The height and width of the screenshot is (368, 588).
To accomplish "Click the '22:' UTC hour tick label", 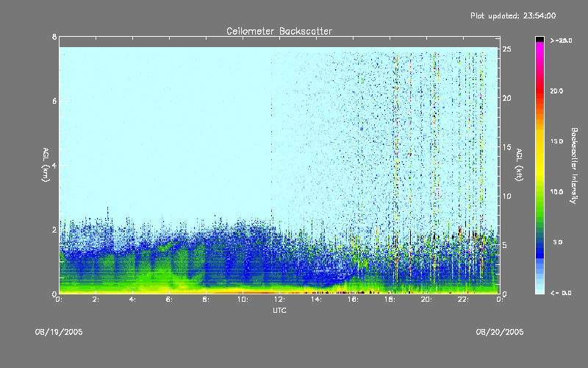I will 463,300.
